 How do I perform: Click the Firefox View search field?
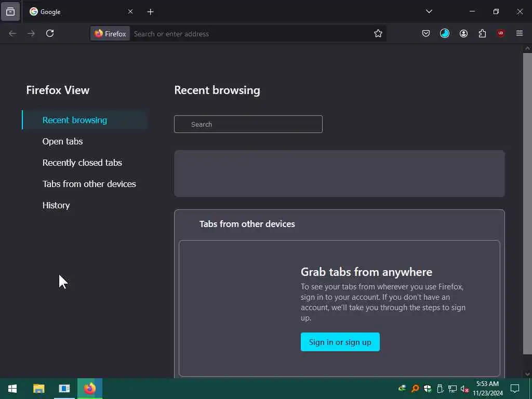pyautogui.click(x=248, y=124)
